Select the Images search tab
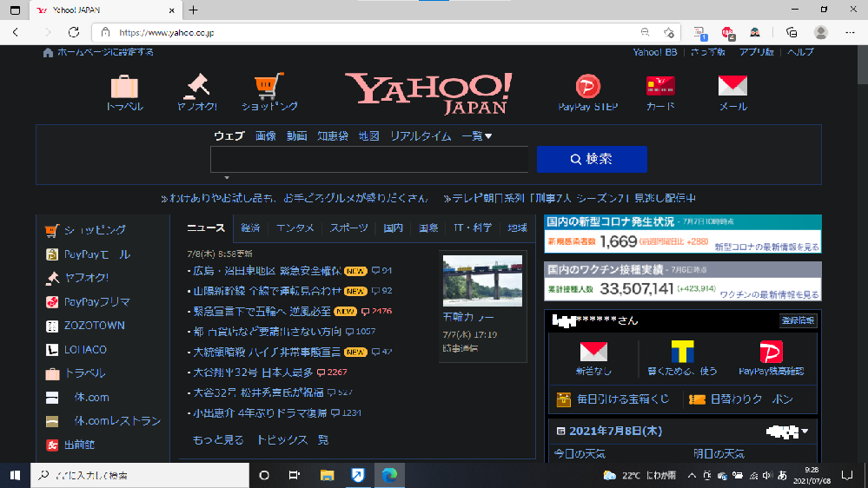Viewport: 868px width, 488px height. [266, 136]
